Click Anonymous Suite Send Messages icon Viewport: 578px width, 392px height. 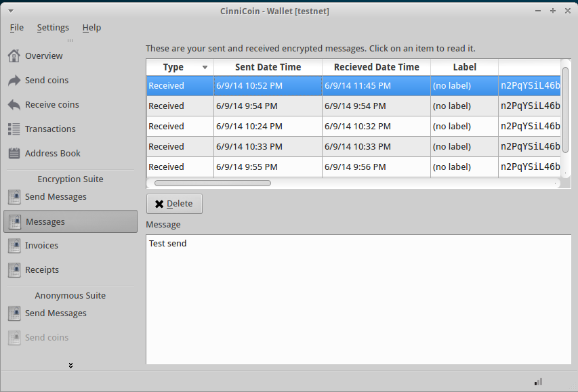coord(14,313)
